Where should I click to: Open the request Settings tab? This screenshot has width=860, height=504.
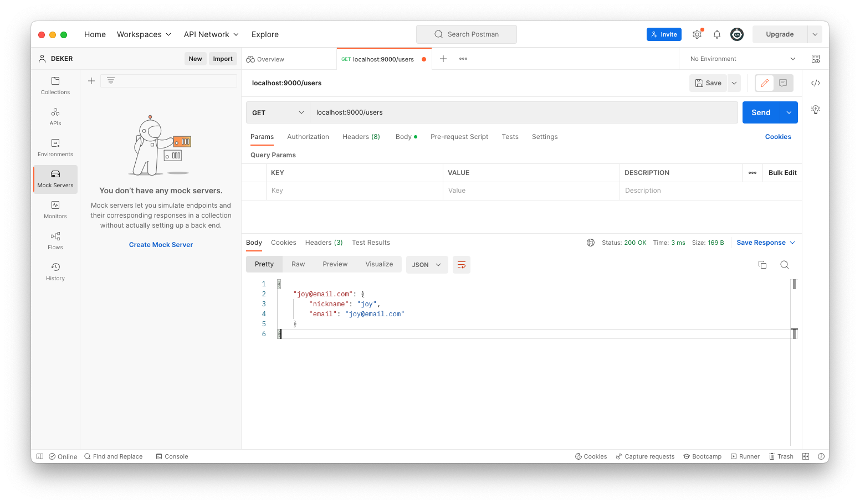545,137
